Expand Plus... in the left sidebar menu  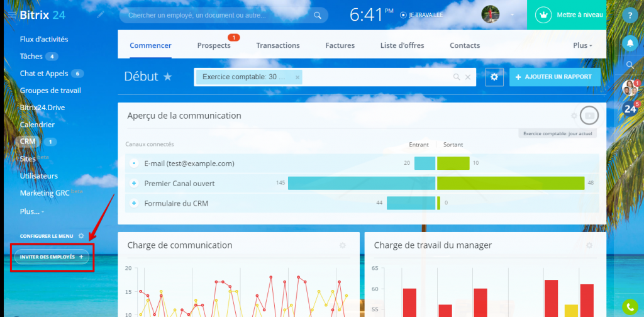(32, 211)
